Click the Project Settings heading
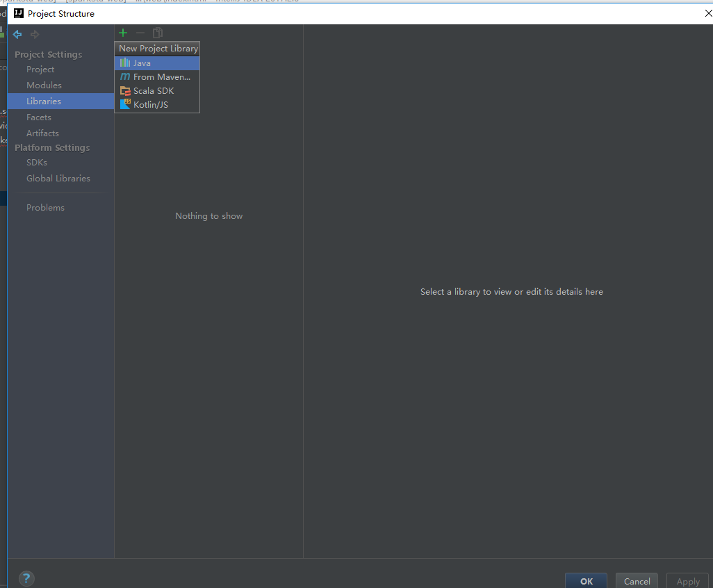Viewport: 713px width, 588px height. (48, 54)
